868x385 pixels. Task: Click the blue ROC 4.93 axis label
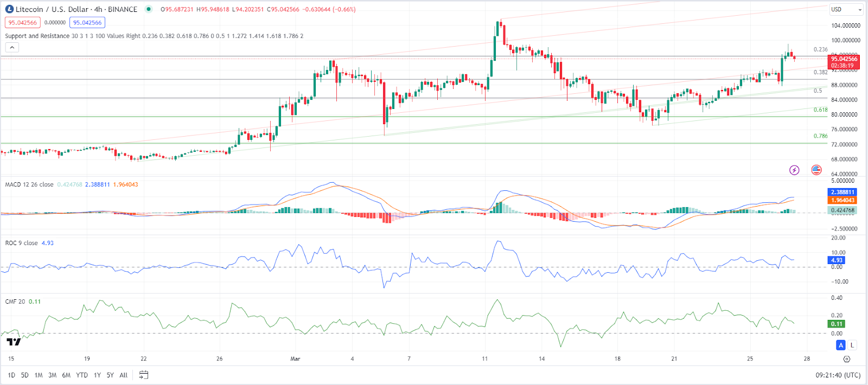(837, 260)
